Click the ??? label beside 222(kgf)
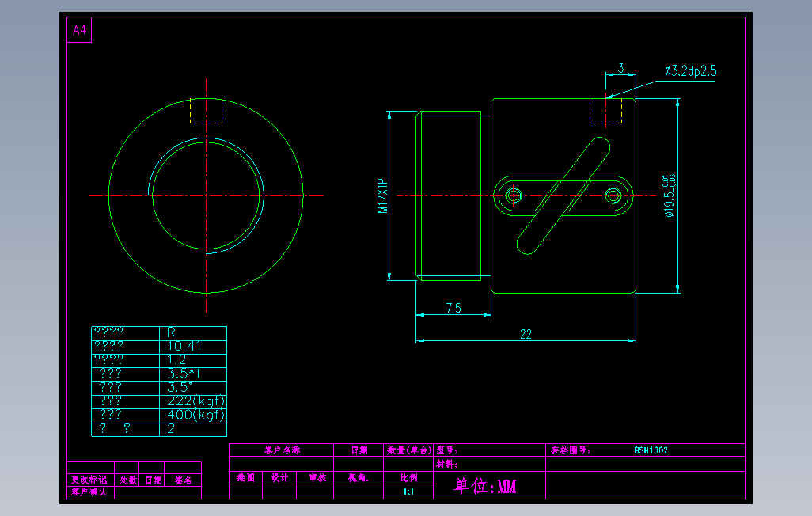The width and height of the screenshot is (812, 516). (110, 401)
